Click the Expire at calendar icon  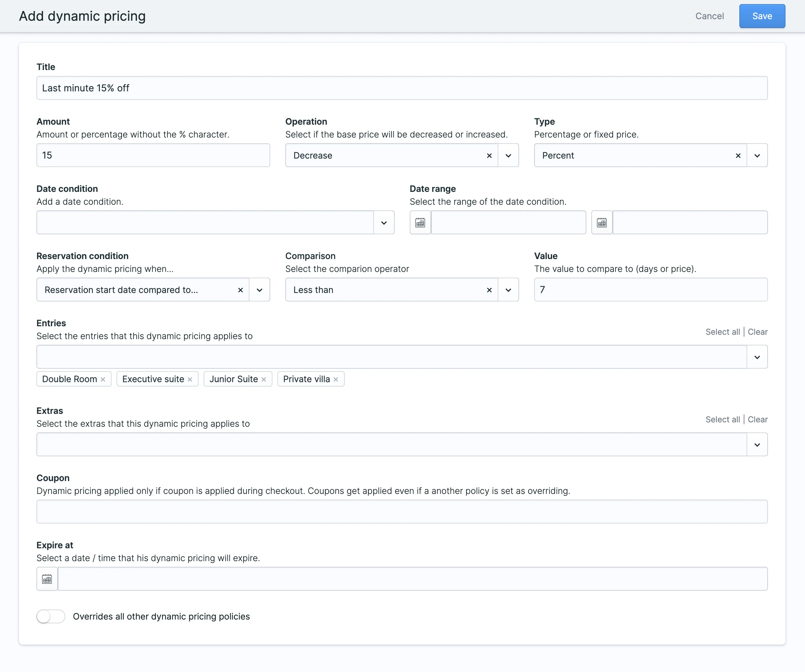[47, 579]
